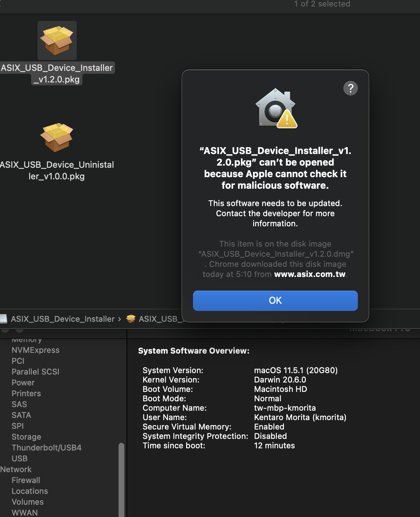Screen dimensions: 420x517
Task: Select Volumes under Network
Action: pyautogui.click(x=27, y=502)
